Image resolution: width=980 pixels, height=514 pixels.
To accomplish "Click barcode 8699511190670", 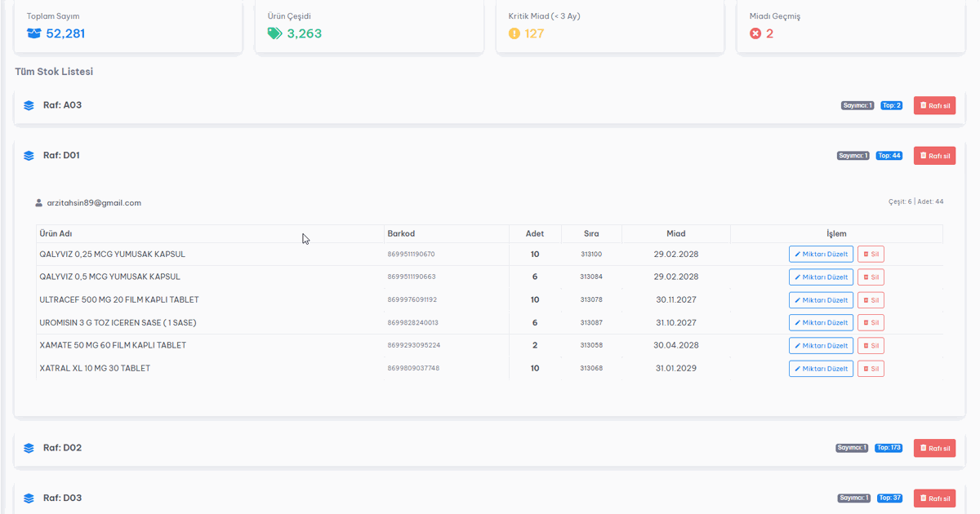I will tap(412, 255).
